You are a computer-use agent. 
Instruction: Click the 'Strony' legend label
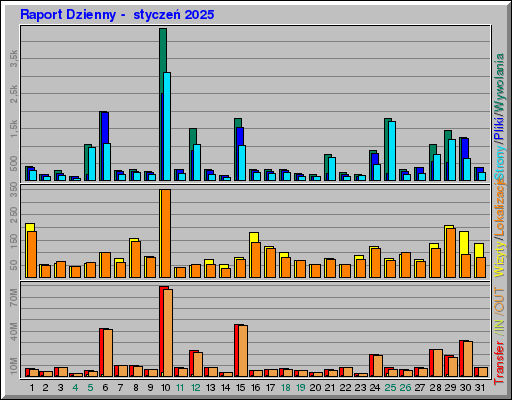coord(500,162)
